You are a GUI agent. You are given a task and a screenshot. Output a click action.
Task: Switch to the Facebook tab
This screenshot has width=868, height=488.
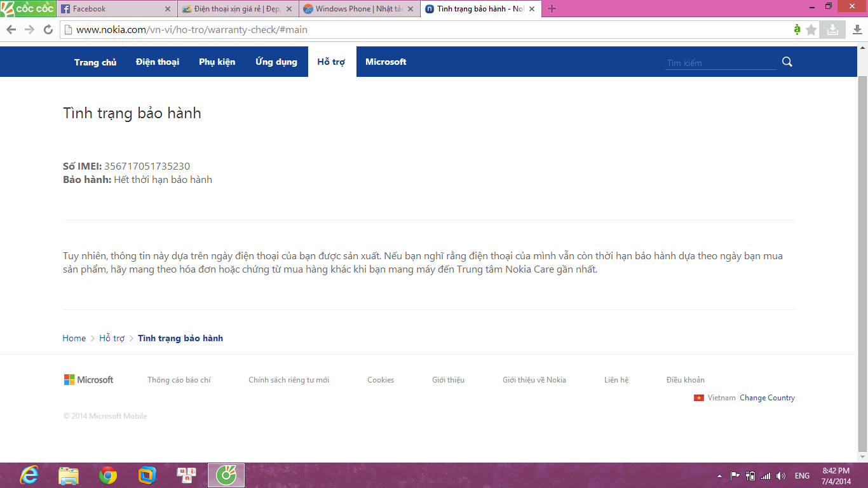click(x=116, y=9)
